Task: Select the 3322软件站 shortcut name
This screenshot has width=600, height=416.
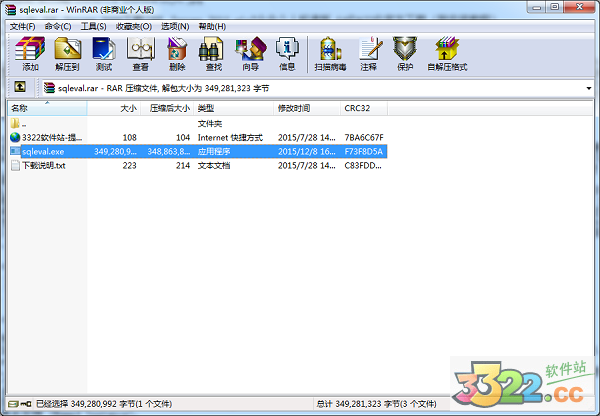Action: click(52, 137)
